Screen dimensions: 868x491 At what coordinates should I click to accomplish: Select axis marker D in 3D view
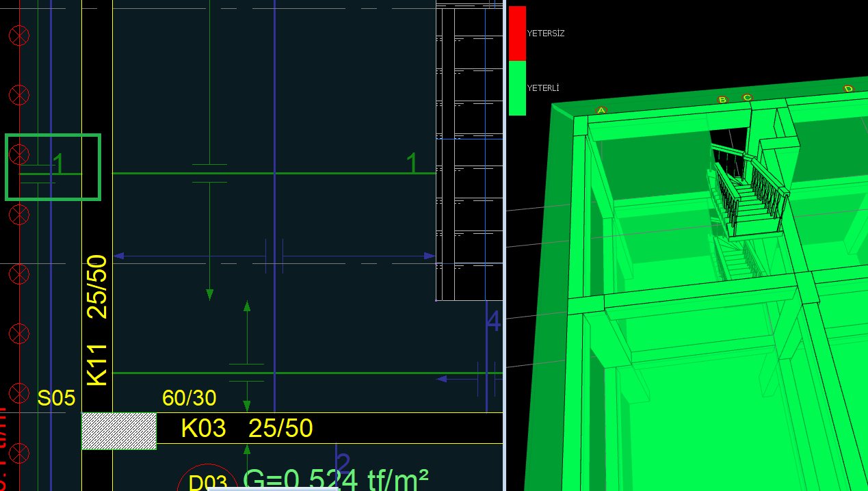click(x=848, y=89)
